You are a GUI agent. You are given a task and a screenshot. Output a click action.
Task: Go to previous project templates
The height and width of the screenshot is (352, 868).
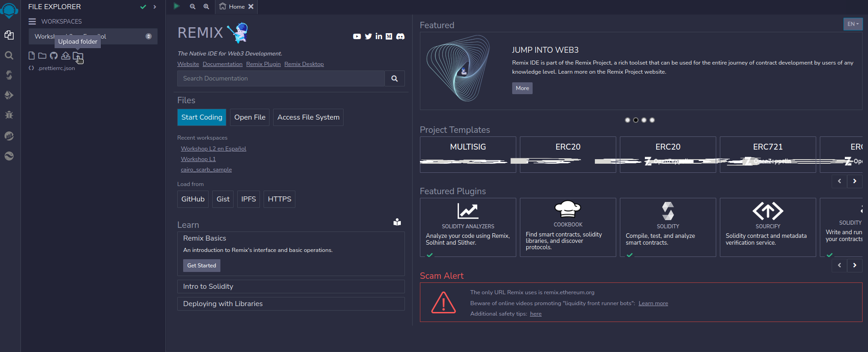tap(839, 181)
